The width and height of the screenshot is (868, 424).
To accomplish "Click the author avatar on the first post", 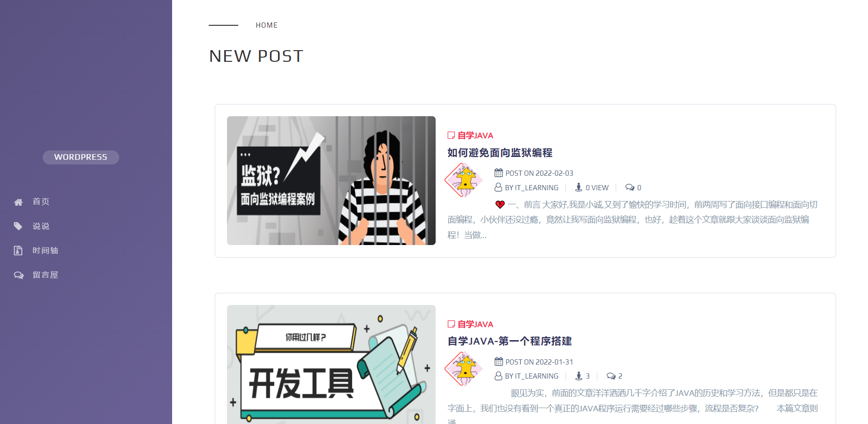I will 464,180.
